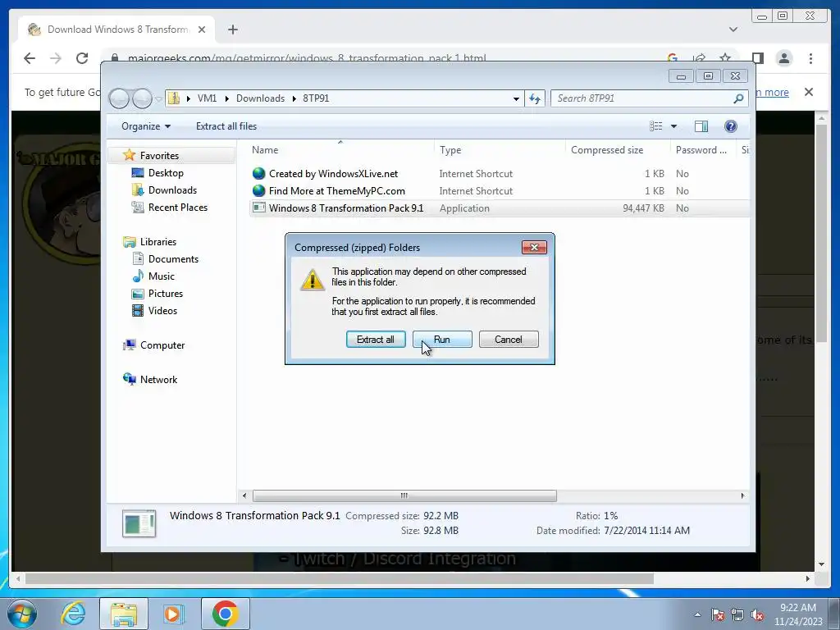Select Computer in navigation pane

tap(162, 345)
